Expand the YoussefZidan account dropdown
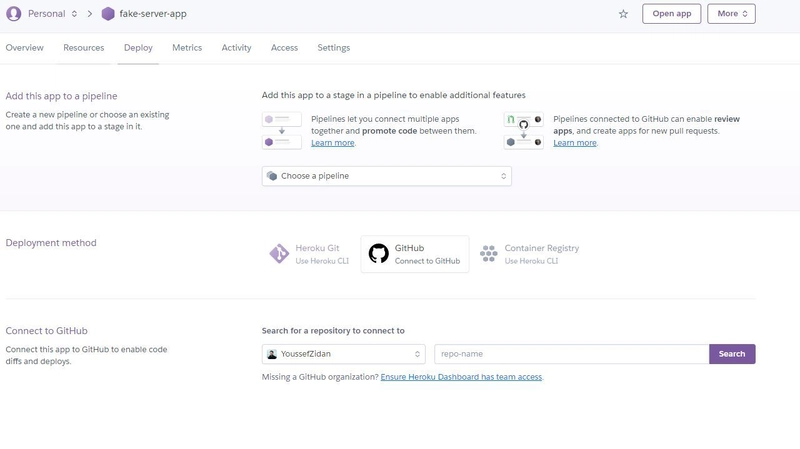 [x=345, y=354]
